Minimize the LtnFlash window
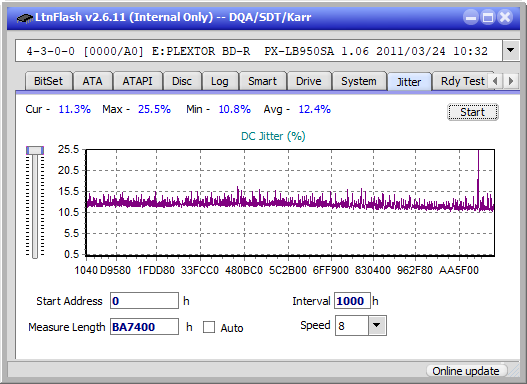 [471, 17]
